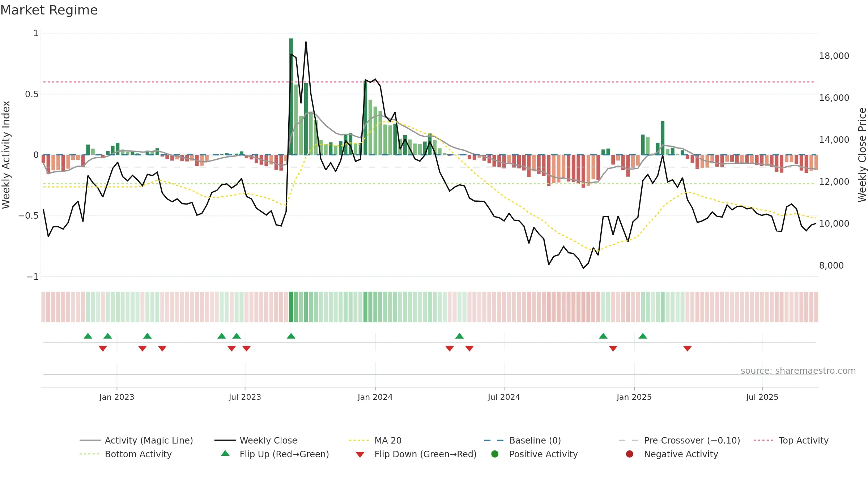The image size is (868, 488).
Task: Toggle Baseline (0) legend entry
Action: [522, 440]
